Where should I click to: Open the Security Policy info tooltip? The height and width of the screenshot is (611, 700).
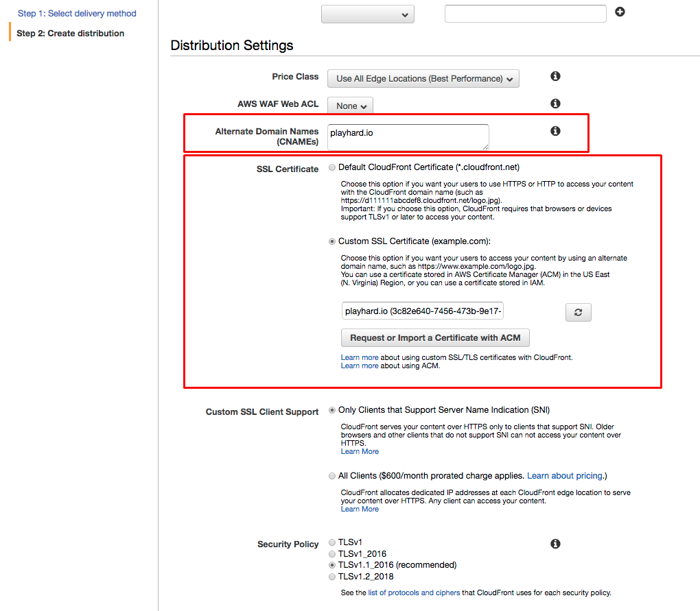pos(555,543)
